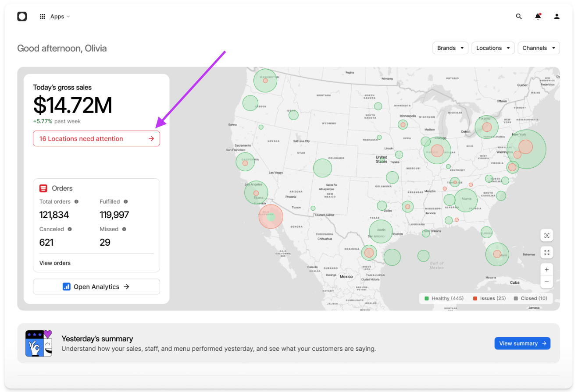Click the home logo icon
The image size is (578, 392).
[22, 17]
